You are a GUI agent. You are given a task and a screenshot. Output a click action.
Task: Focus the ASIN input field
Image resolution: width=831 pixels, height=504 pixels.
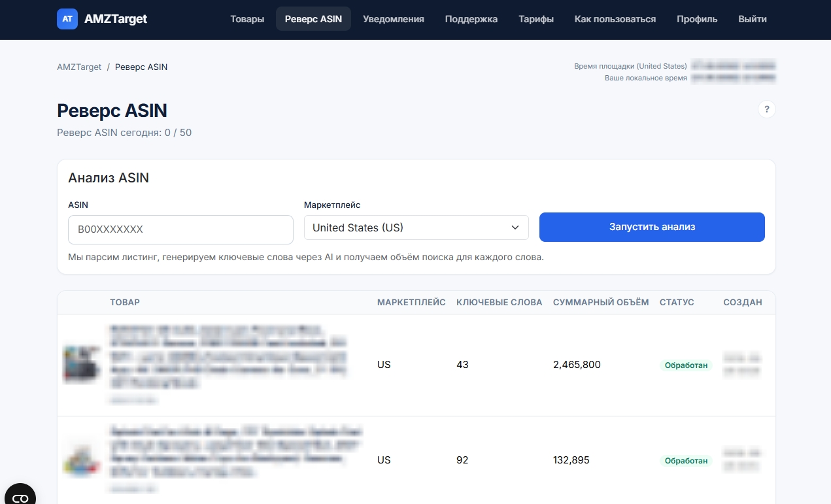[x=180, y=229]
